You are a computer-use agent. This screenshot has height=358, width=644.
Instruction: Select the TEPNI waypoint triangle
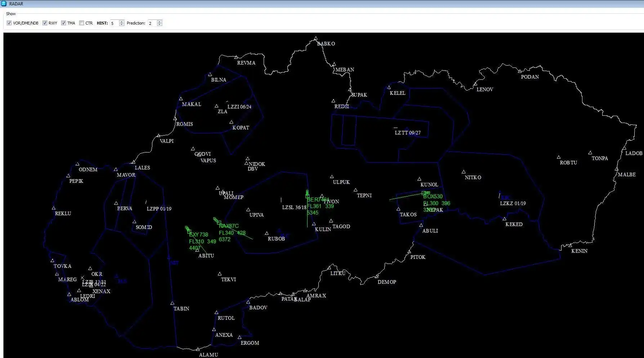click(355, 190)
